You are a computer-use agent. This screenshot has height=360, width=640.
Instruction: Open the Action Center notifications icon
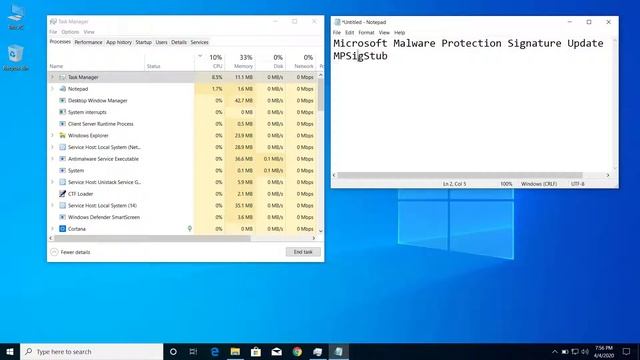[x=627, y=351]
